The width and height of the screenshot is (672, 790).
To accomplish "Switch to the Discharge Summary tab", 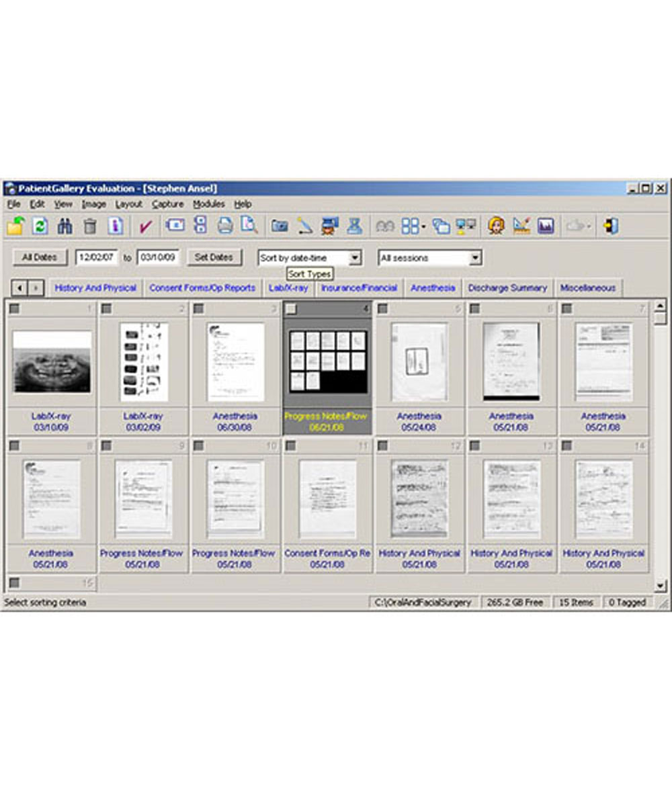I will pyautogui.click(x=507, y=288).
